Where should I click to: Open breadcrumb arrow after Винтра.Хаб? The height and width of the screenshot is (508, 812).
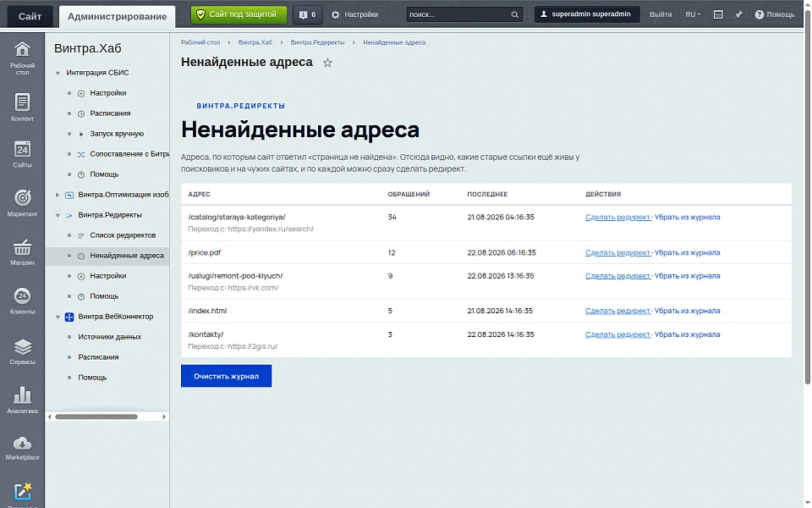(281, 42)
